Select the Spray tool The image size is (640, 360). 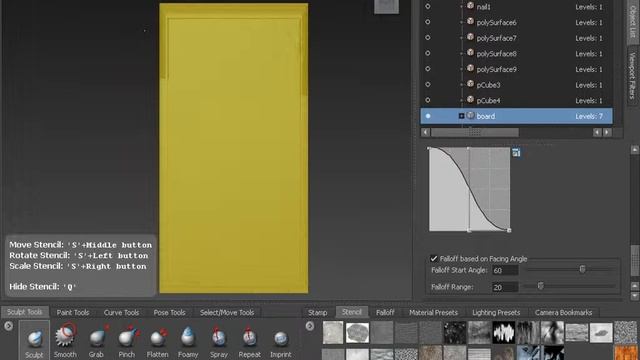[219, 341]
